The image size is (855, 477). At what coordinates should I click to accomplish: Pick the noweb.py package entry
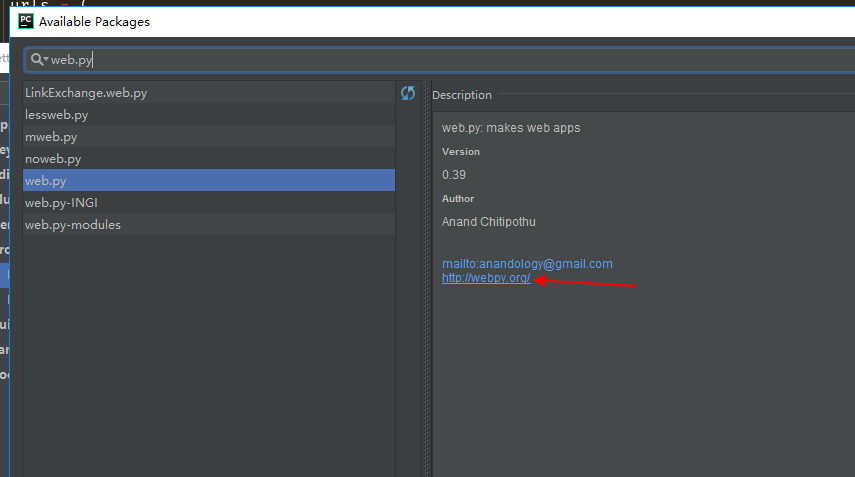pyautogui.click(x=53, y=159)
